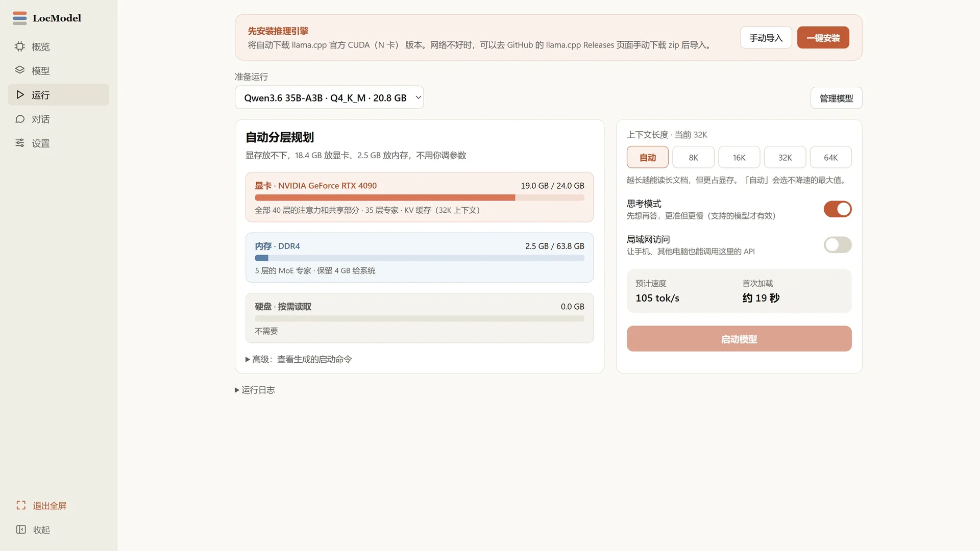This screenshot has height=551, width=980.
Task: Select 32K context length
Action: click(785, 157)
